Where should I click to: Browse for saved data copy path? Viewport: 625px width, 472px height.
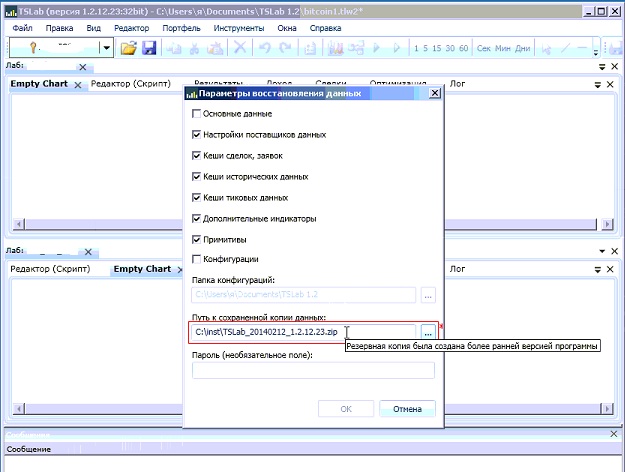pyautogui.click(x=427, y=331)
